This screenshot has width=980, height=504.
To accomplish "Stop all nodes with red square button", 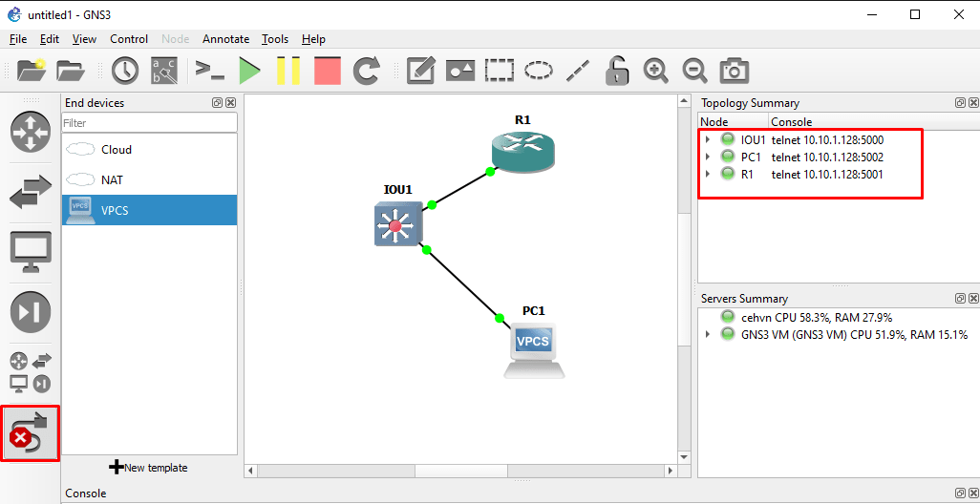I will 328,71.
